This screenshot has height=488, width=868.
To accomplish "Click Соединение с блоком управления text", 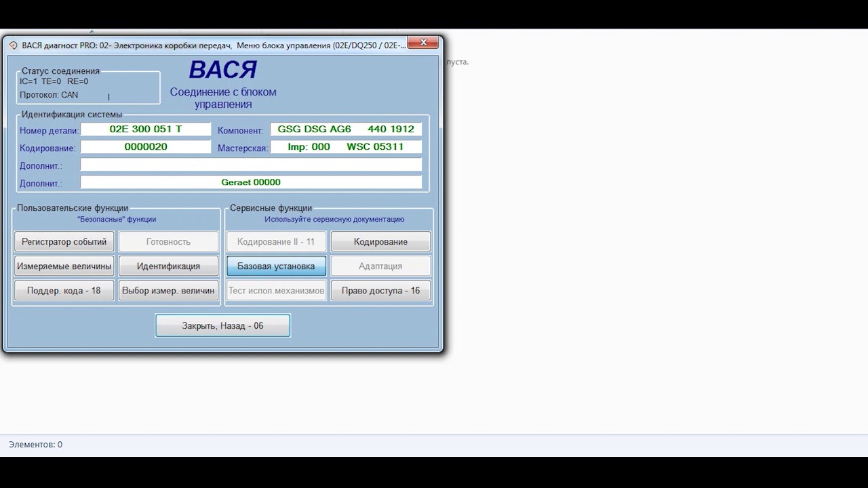I will pyautogui.click(x=223, y=98).
